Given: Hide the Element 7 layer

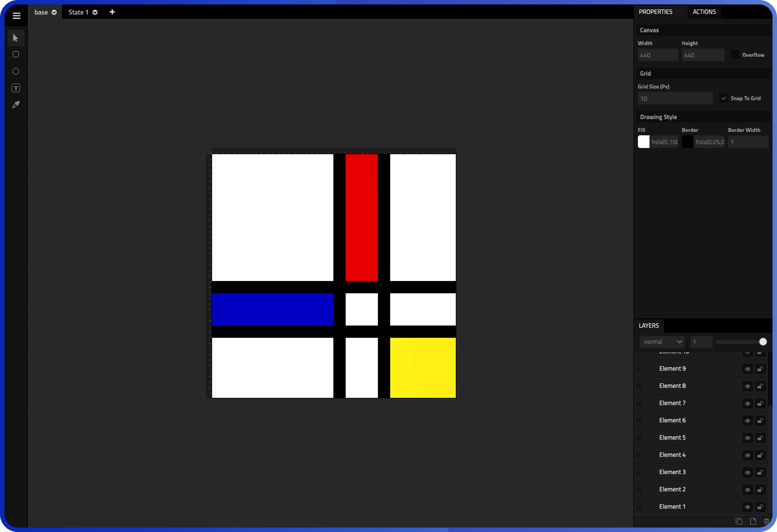Looking at the screenshot, I should [748, 403].
